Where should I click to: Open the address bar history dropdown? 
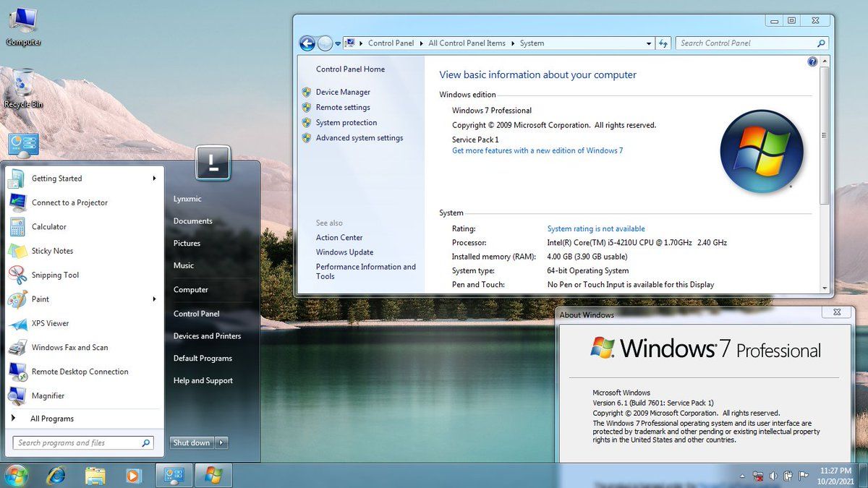[x=649, y=43]
